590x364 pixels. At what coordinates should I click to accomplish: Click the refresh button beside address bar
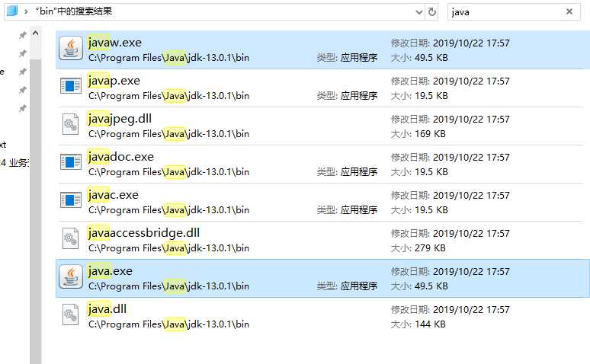432,12
